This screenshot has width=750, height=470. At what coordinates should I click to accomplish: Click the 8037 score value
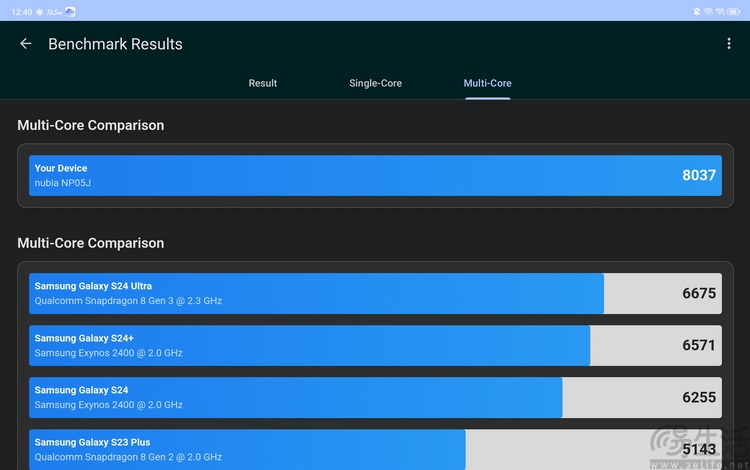[699, 175]
